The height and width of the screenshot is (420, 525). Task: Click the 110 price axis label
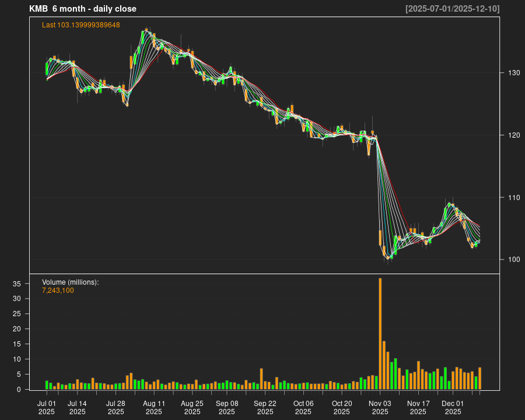pos(511,198)
